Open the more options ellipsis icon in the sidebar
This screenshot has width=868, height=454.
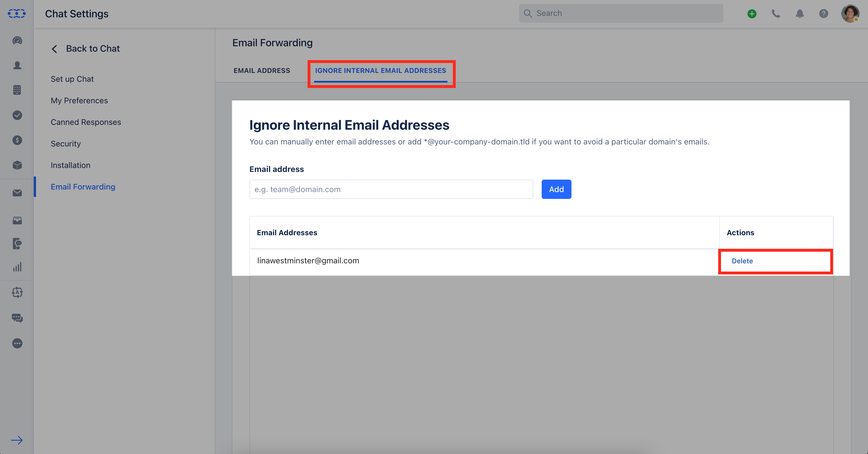click(17, 343)
